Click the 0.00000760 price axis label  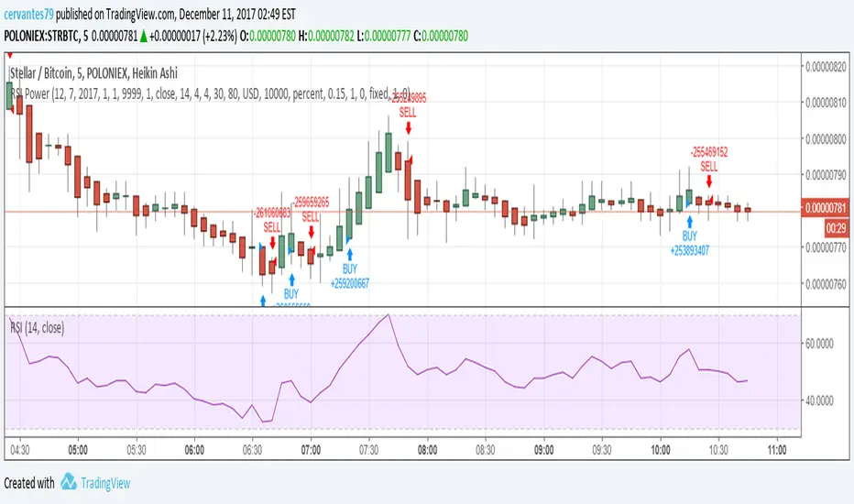(826, 284)
